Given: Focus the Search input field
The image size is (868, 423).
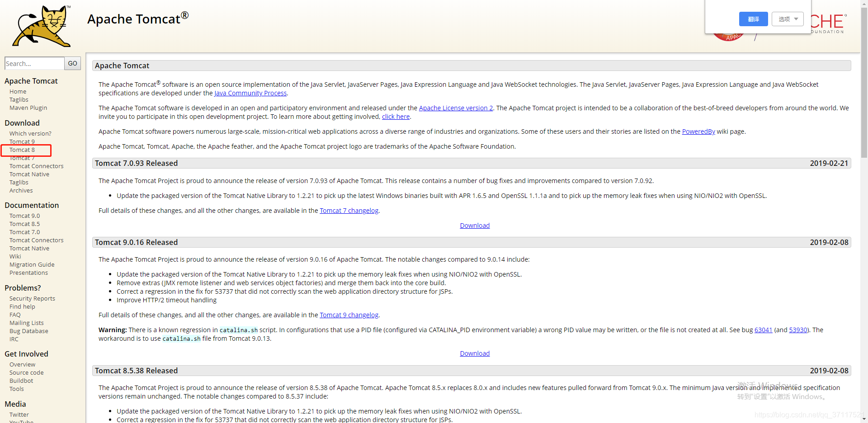Looking at the screenshot, I should pos(34,63).
